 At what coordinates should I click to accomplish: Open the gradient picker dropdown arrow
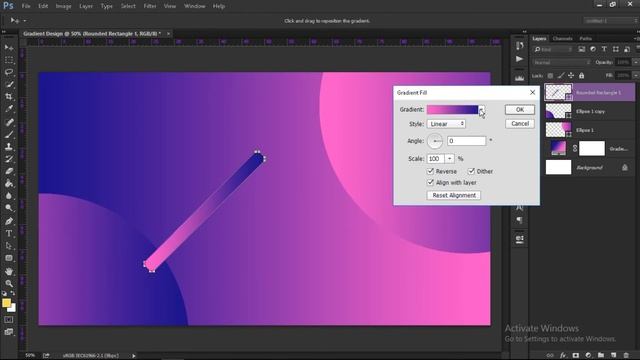click(482, 109)
